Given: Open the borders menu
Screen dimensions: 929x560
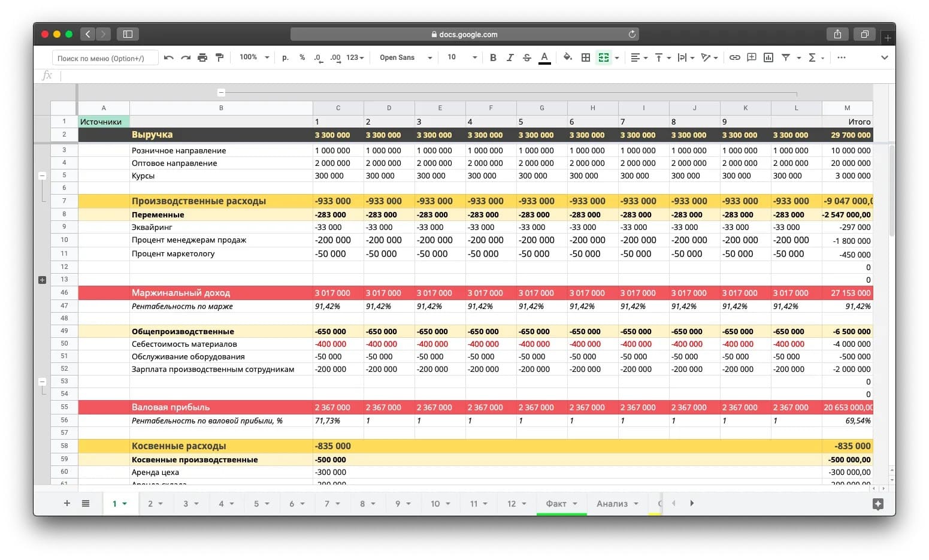Looking at the screenshot, I should pyautogui.click(x=586, y=57).
